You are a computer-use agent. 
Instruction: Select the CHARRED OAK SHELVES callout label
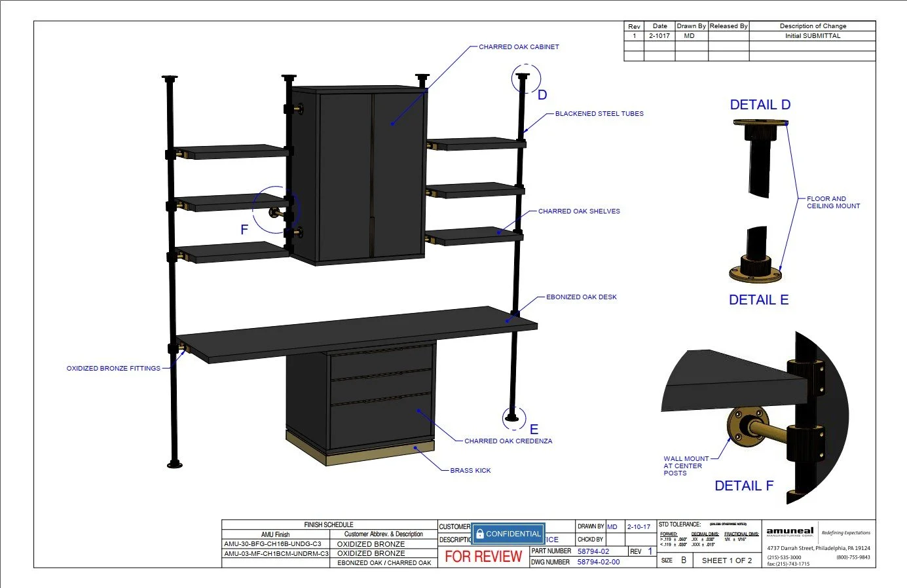point(579,211)
